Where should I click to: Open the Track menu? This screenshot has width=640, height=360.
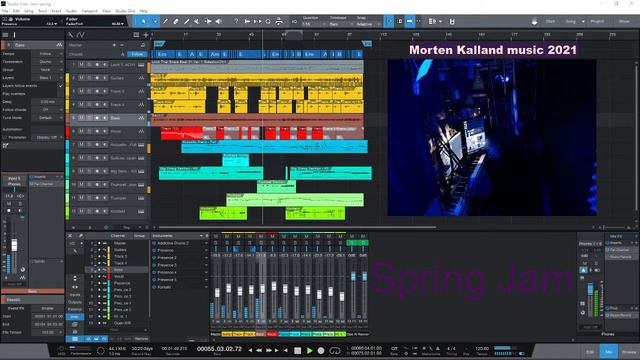coord(42,11)
